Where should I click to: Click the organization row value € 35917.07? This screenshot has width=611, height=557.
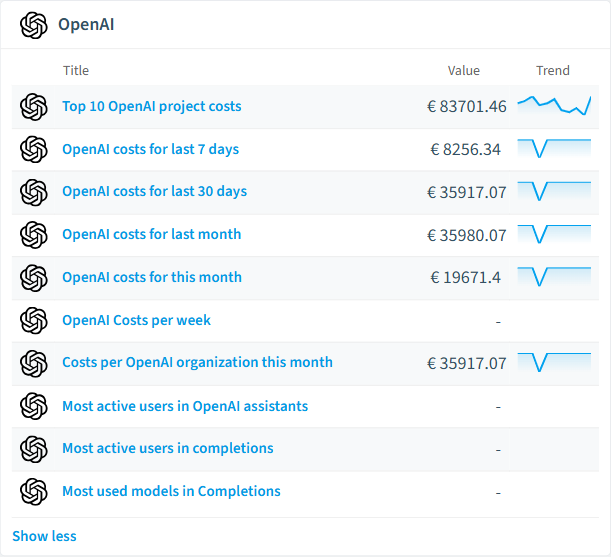coord(467,364)
